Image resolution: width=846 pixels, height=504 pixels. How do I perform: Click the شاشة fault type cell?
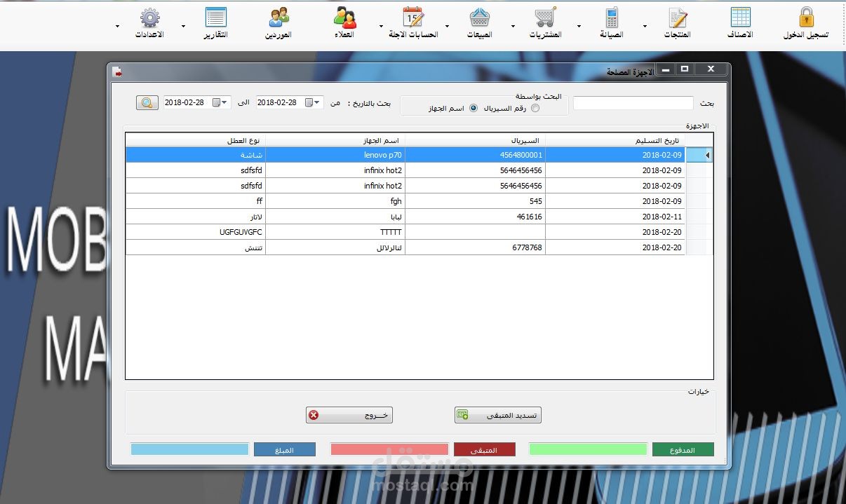[196, 155]
